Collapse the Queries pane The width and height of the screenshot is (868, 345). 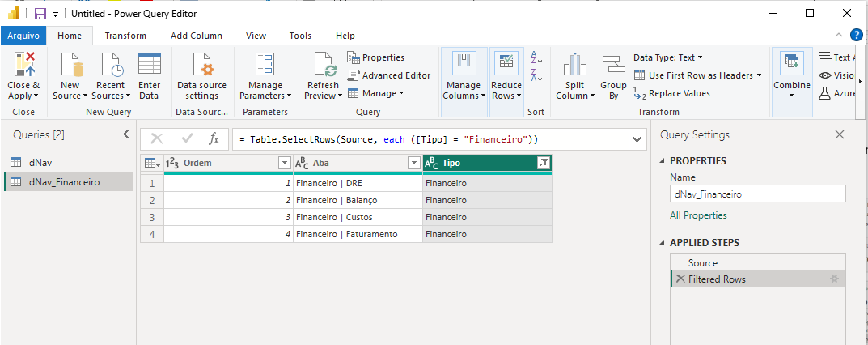(125, 134)
